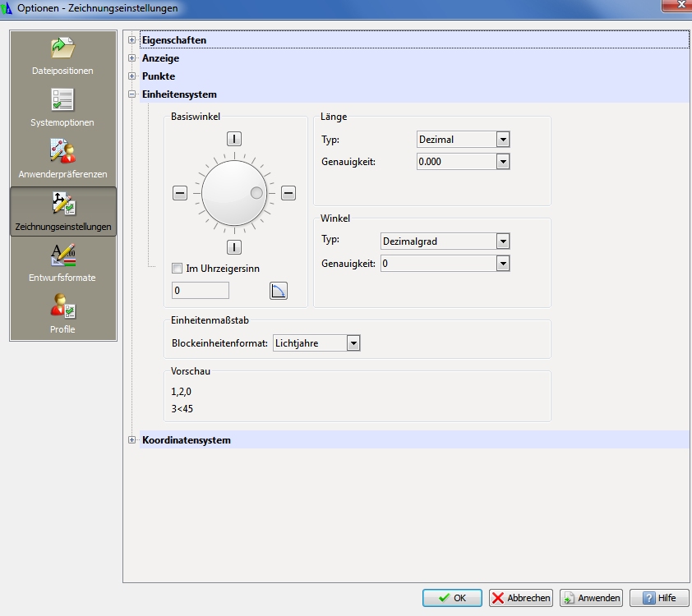Click the top base angle dial button
This screenshot has width=692, height=616.
tap(234, 139)
